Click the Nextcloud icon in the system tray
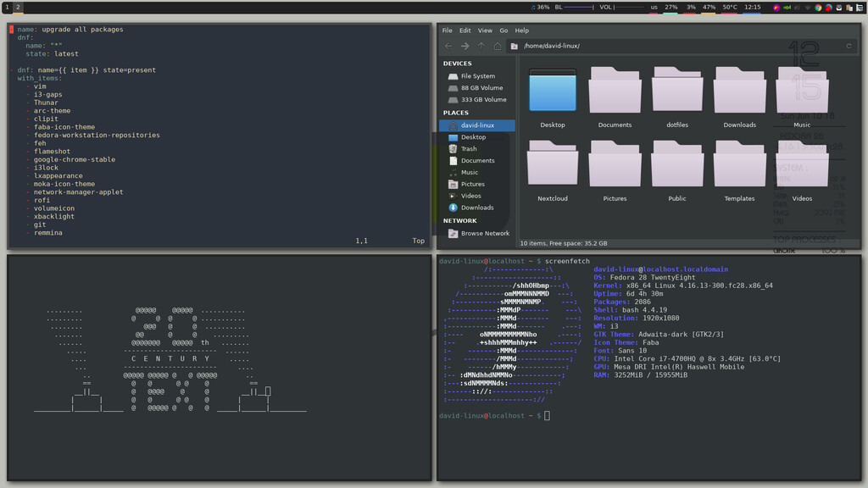 click(828, 7)
